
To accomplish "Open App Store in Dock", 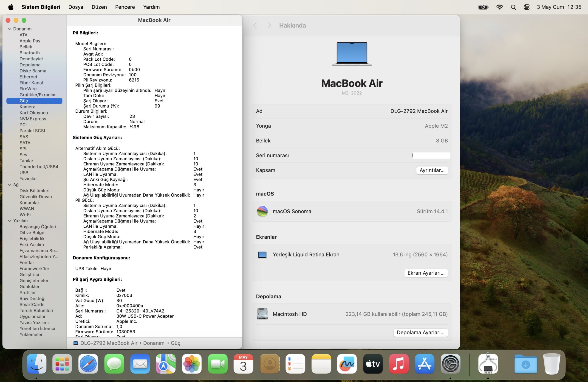I will coord(424,364).
